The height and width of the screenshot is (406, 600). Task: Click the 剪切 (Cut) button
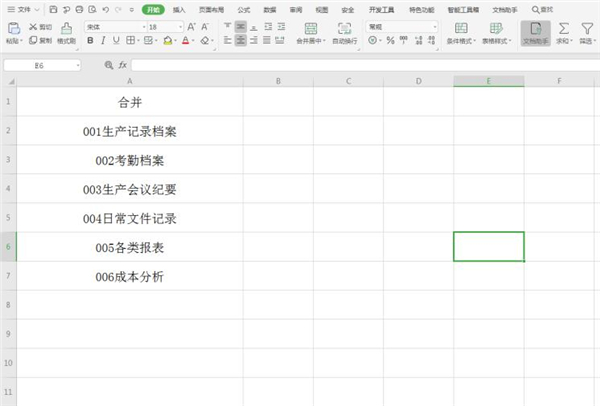click(40, 26)
